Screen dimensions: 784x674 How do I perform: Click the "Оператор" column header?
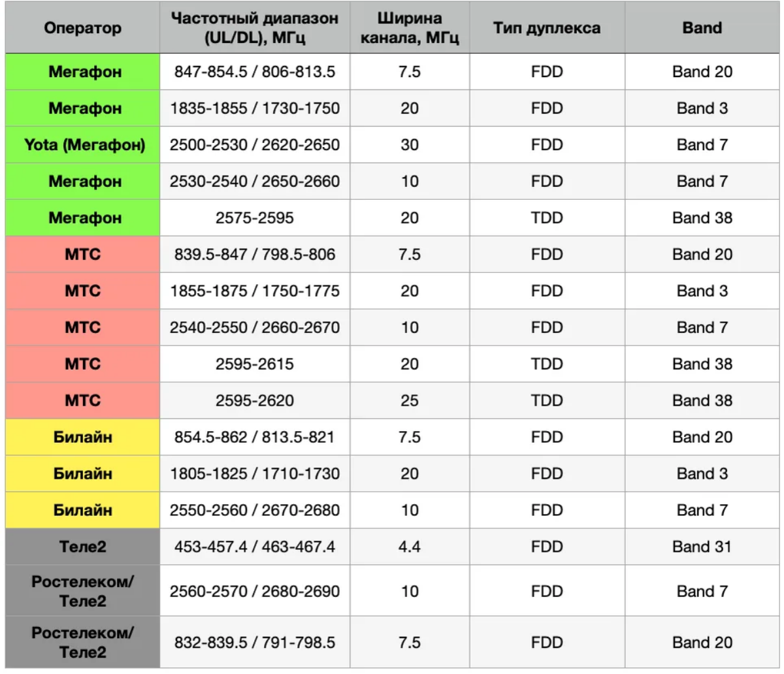(x=82, y=28)
